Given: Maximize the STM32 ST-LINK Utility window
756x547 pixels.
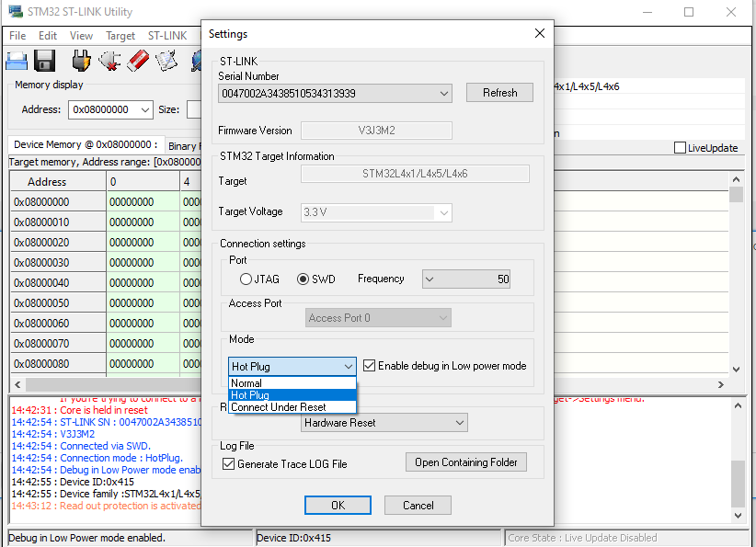Looking at the screenshot, I should point(689,12).
